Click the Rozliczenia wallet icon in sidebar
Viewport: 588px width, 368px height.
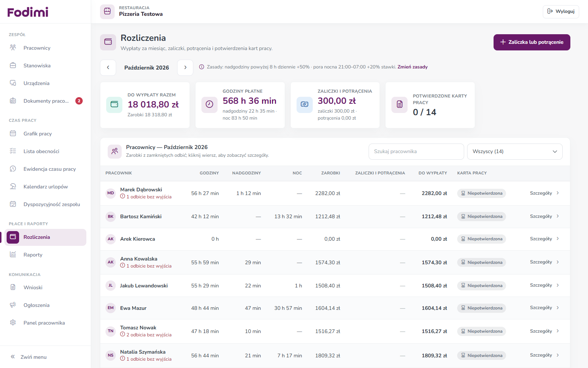[x=13, y=237]
